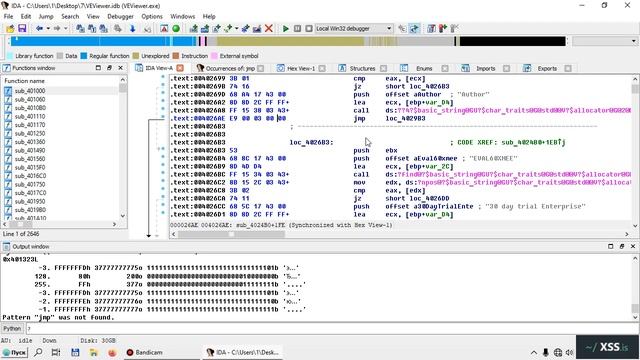Float the Functions window panel
640x360 pixels.
click(x=109, y=68)
